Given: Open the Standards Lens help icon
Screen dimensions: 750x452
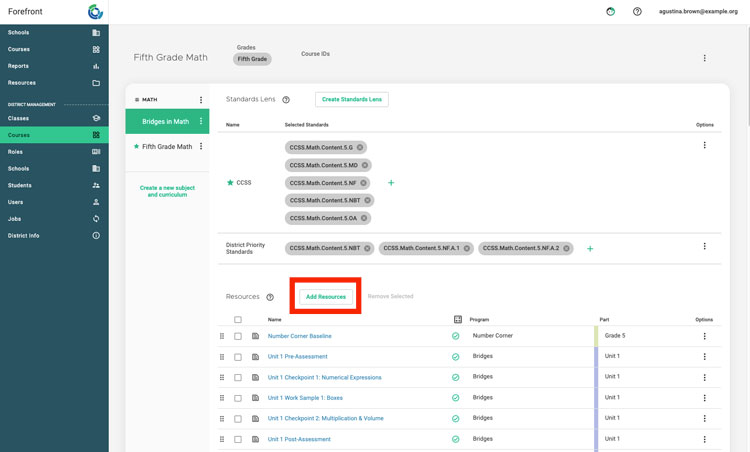Looking at the screenshot, I should [x=286, y=99].
